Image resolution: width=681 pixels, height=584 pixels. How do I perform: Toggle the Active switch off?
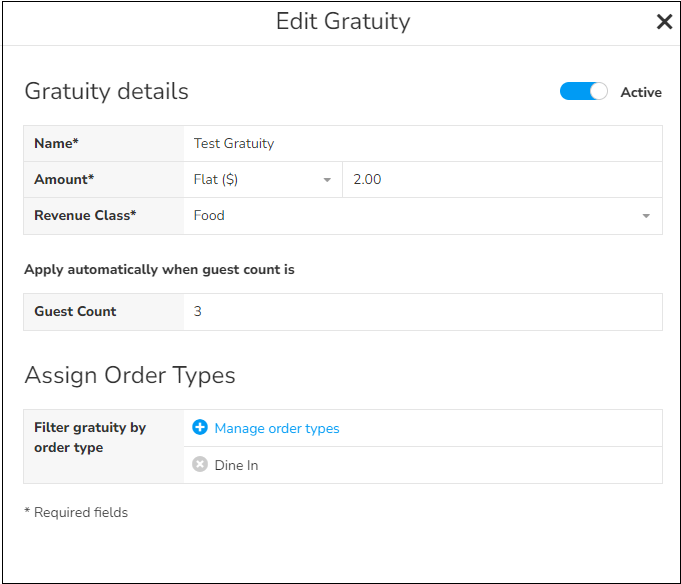click(x=584, y=92)
